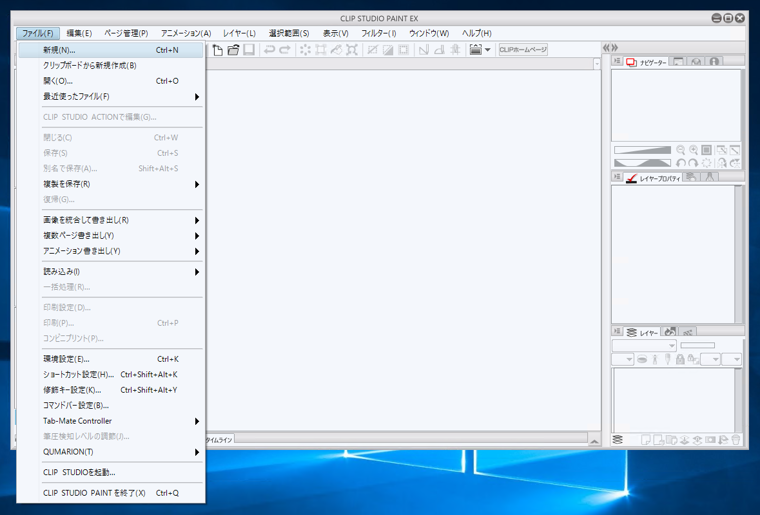Click the Navigator zoom in magnifier icon
The width and height of the screenshot is (760, 515).
pos(694,150)
